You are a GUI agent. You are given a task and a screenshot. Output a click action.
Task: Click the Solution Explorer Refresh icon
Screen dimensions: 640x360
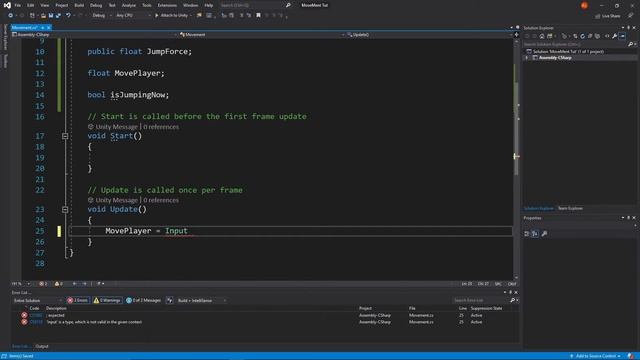pos(582,36)
